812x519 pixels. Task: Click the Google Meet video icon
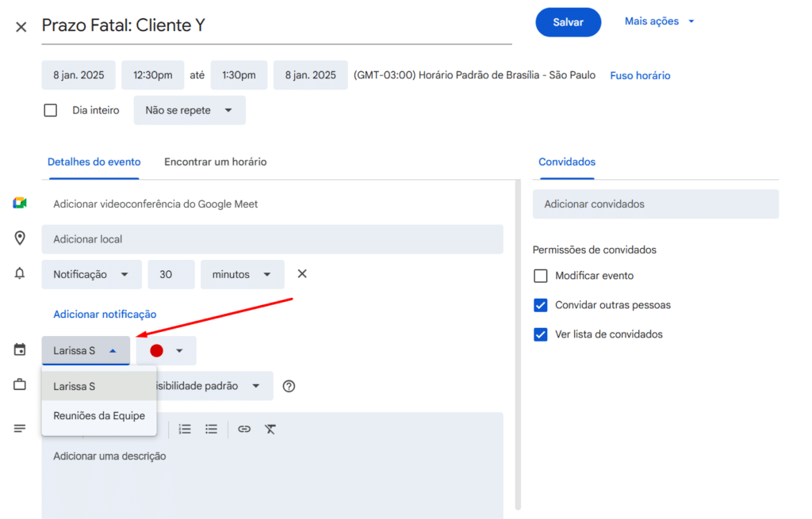[20, 204]
